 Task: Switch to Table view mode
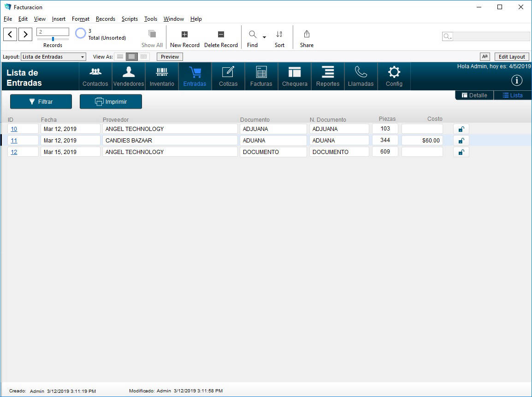tap(143, 57)
